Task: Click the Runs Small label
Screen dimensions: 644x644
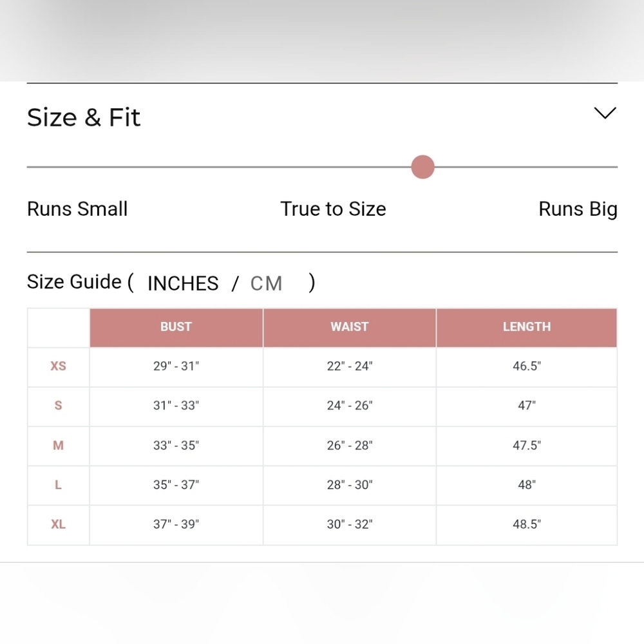Action: tap(77, 209)
